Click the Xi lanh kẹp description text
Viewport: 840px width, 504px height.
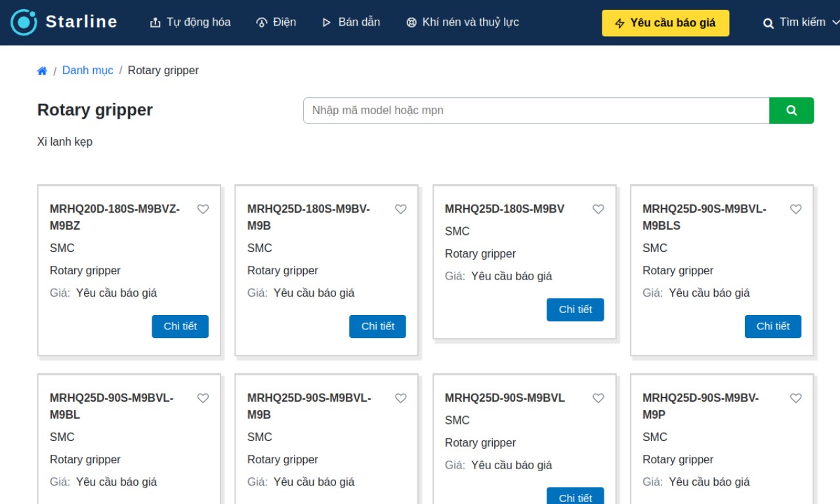click(65, 142)
